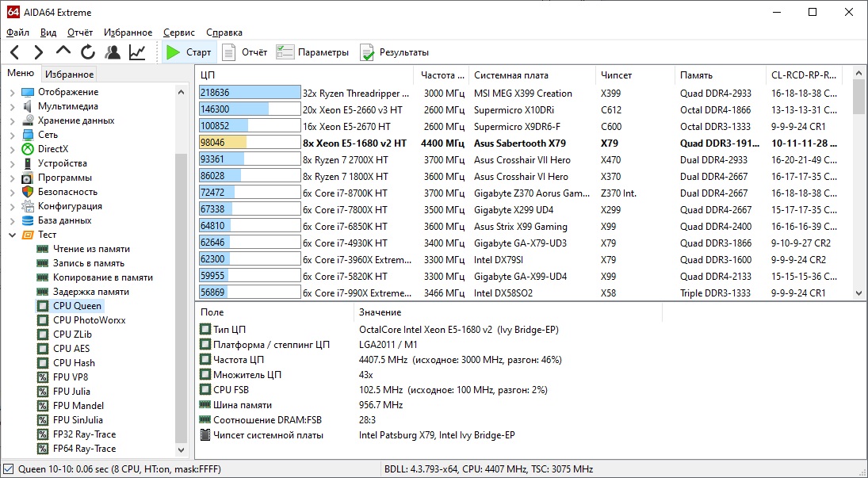
Task: Select the Запись в память benchmark icon
Action: (x=42, y=264)
